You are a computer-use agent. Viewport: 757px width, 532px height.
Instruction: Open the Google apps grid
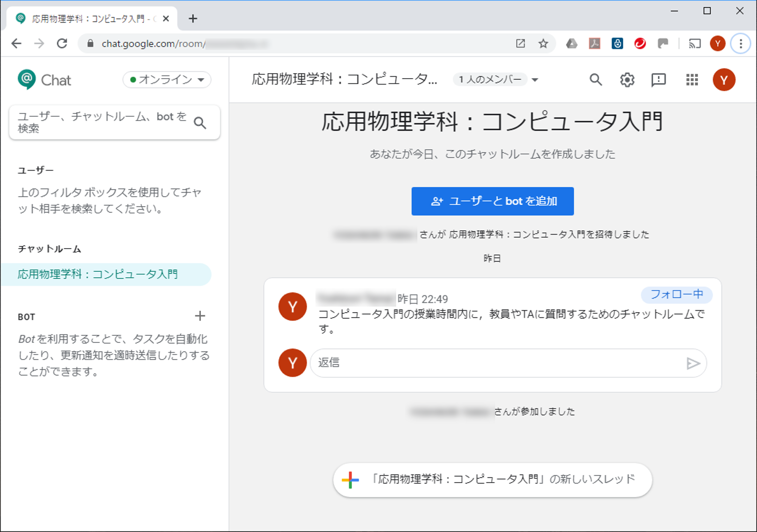tap(692, 80)
